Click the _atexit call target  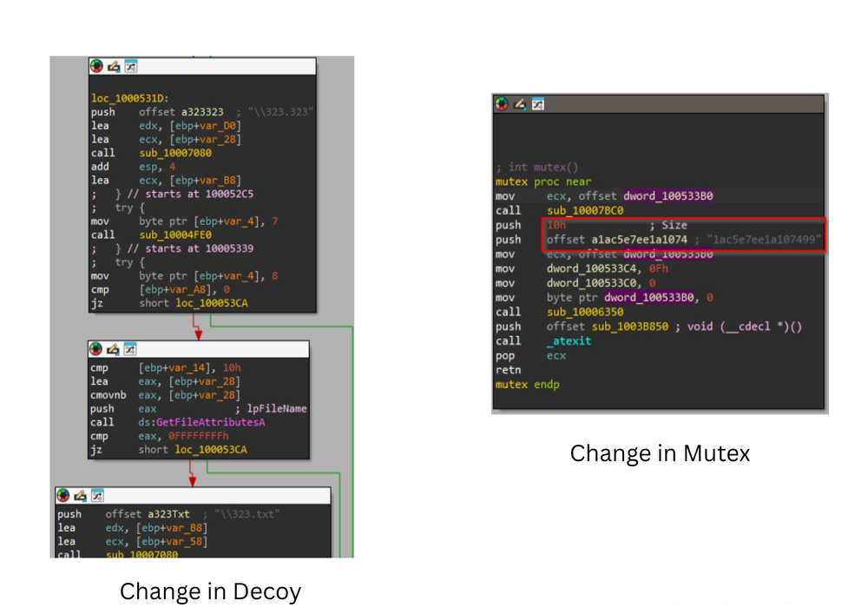tap(569, 341)
